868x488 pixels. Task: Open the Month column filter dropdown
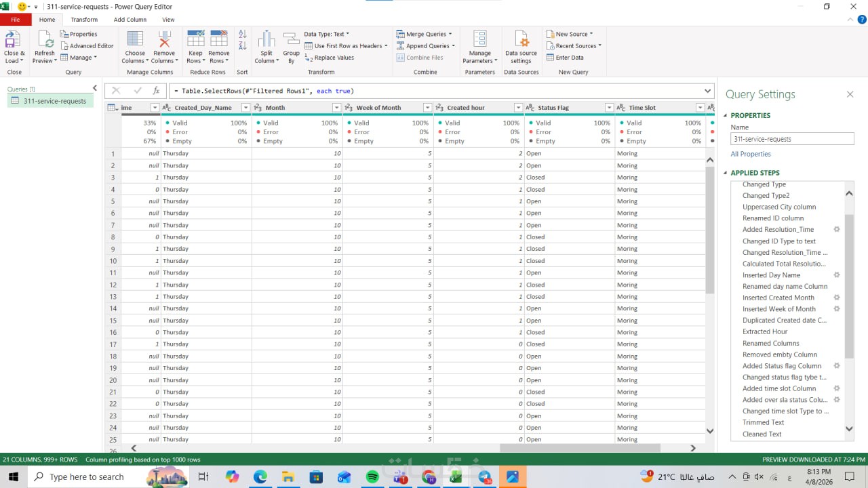pos(336,108)
